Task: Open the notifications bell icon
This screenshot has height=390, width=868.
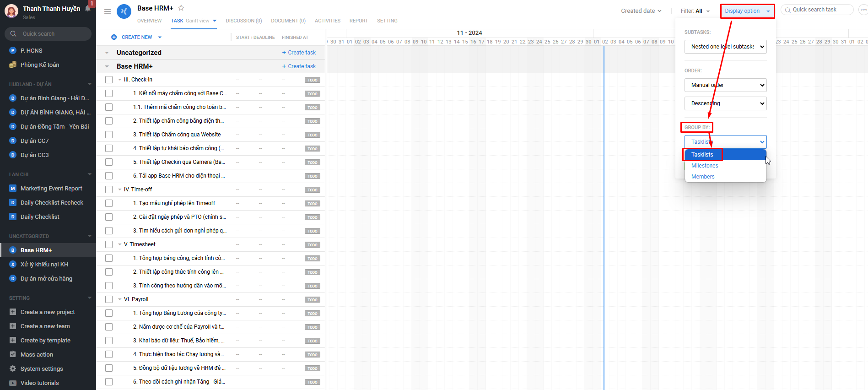Action: click(x=88, y=8)
